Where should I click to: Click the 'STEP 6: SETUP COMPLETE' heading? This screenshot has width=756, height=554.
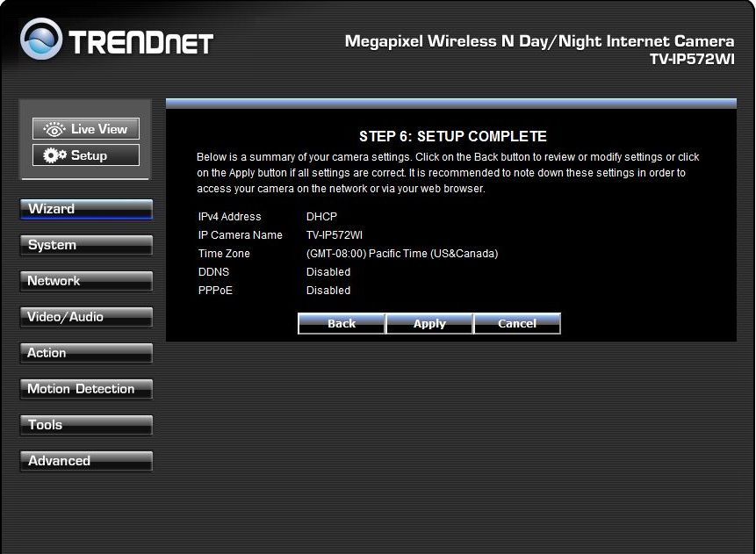pos(453,136)
